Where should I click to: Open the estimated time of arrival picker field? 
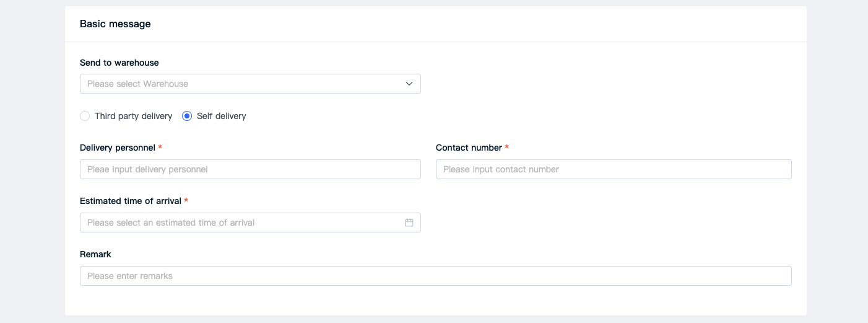pos(250,223)
